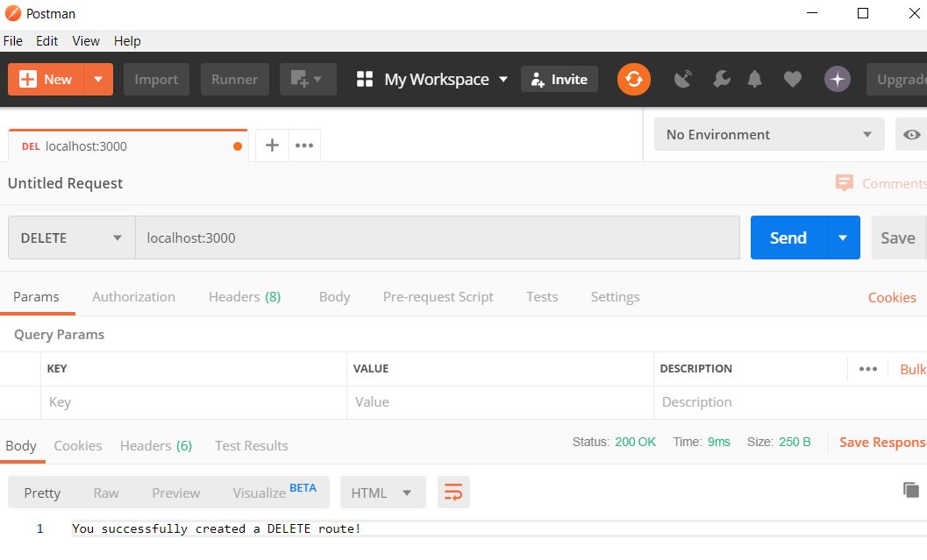Switch response view to Preview
This screenshot has height=560, width=927.
175,493
